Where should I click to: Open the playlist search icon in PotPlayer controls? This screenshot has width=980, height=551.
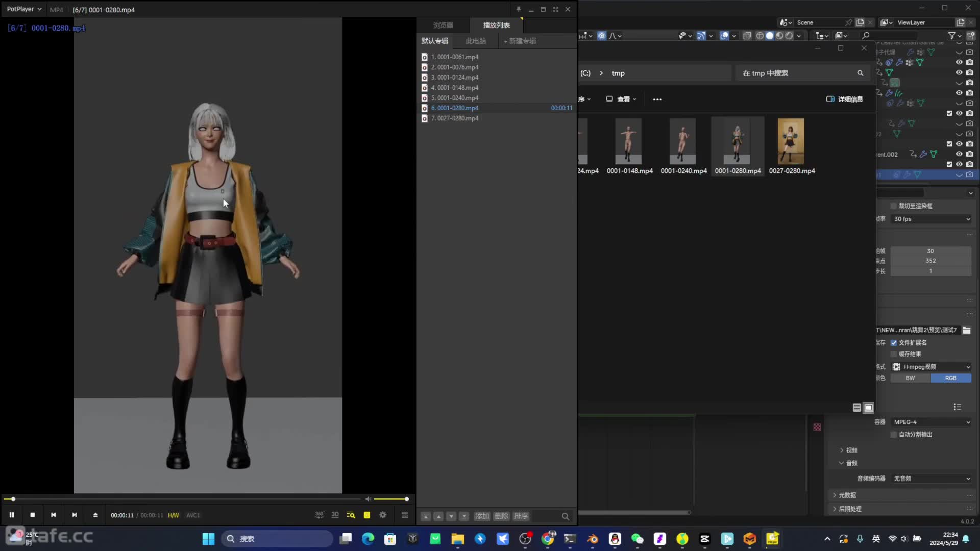(351, 515)
